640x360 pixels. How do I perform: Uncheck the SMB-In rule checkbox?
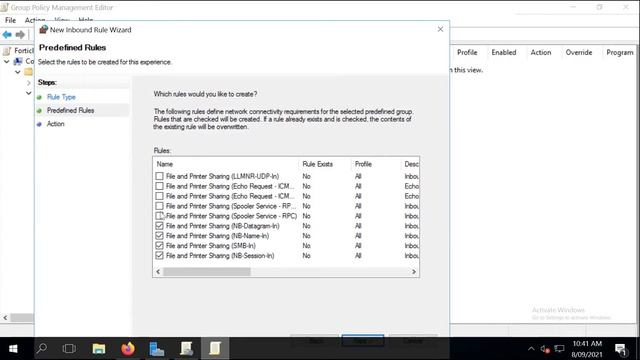point(159,245)
